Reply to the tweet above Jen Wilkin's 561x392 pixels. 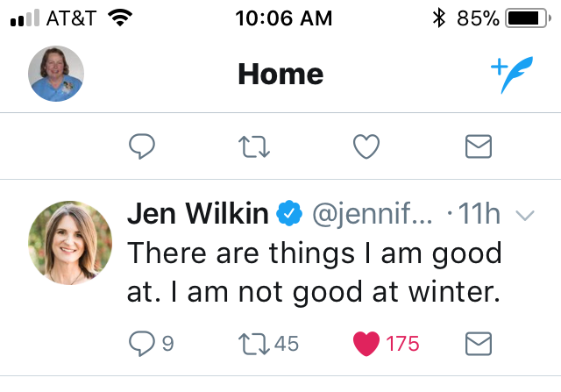tap(142, 146)
